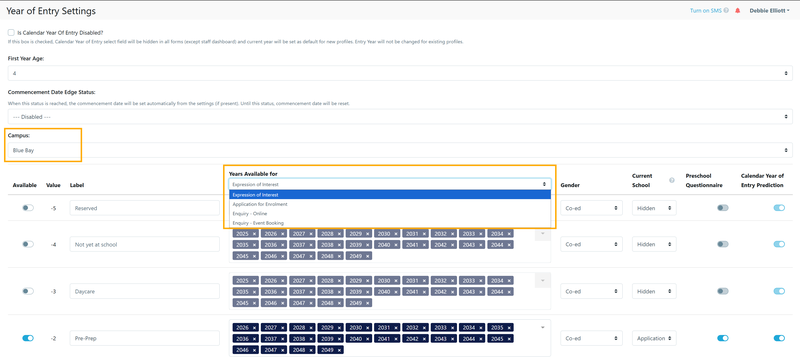Toggle Entry Prediction switch for Reserved row
The height and width of the screenshot is (360, 800).
pyautogui.click(x=779, y=208)
